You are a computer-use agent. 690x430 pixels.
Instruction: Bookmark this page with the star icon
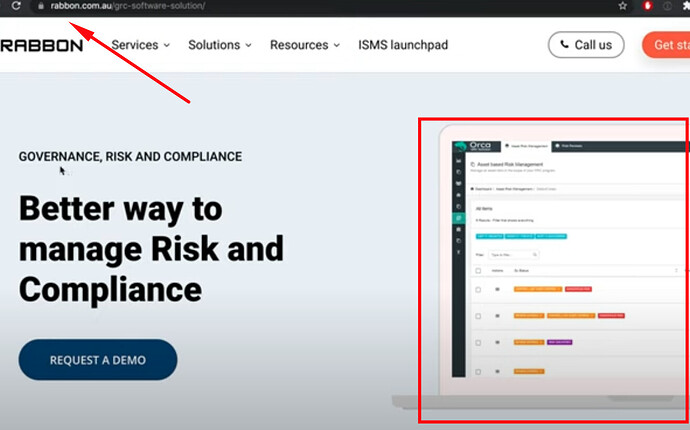pyautogui.click(x=622, y=6)
